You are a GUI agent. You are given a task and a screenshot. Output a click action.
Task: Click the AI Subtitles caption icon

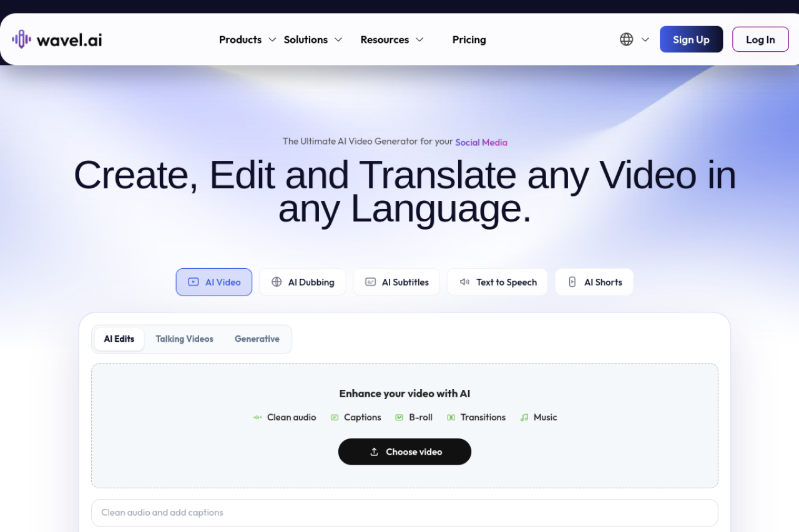[370, 282]
